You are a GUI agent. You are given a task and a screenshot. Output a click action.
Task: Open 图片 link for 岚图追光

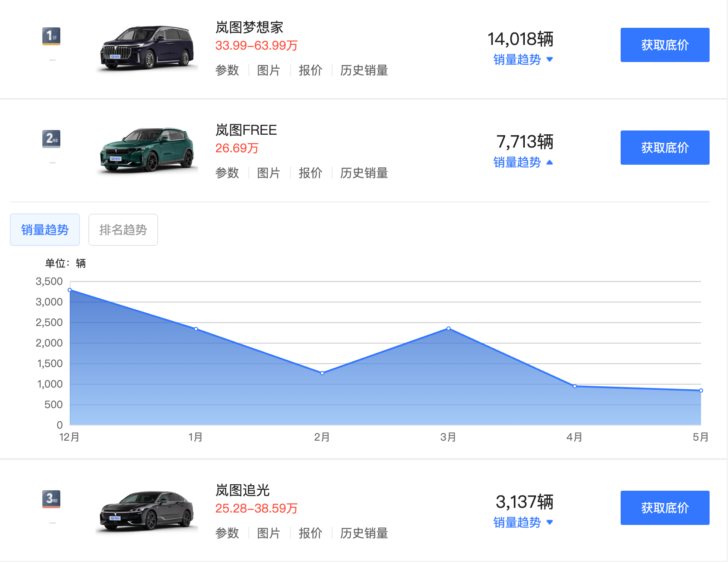pos(269,533)
